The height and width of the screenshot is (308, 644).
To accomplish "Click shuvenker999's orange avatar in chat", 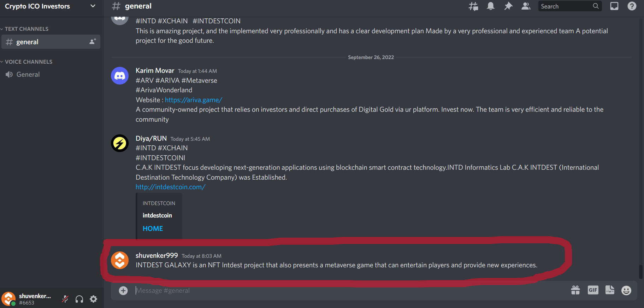I will [120, 260].
